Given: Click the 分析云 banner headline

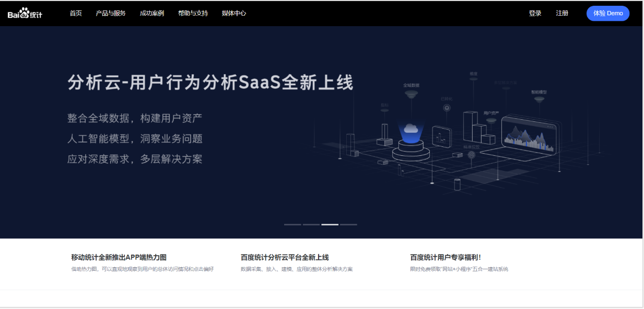Looking at the screenshot, I should (x=210, y=83).
